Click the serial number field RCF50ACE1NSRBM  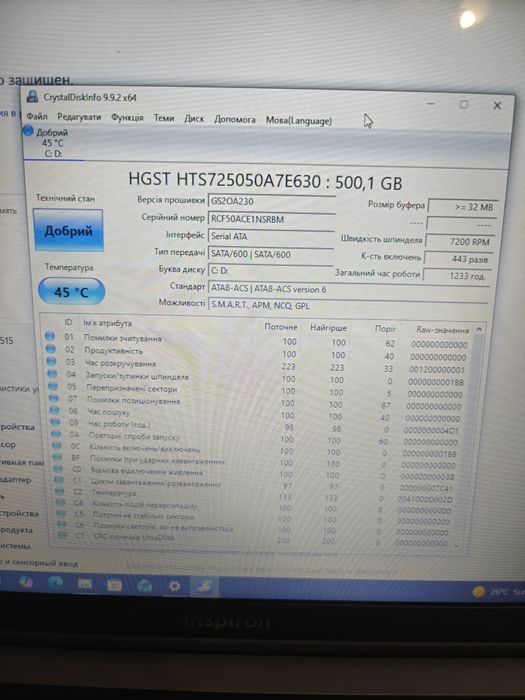(271, 219)
